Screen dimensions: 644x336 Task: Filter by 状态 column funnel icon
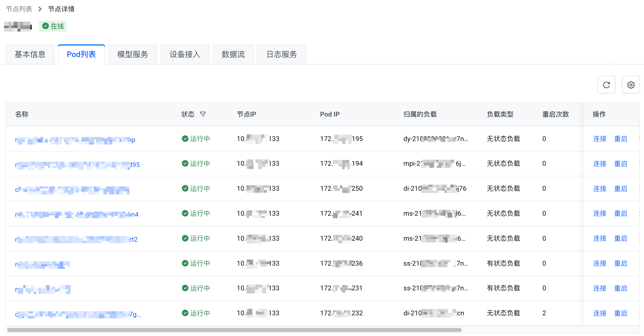click(x=203, y=114)
